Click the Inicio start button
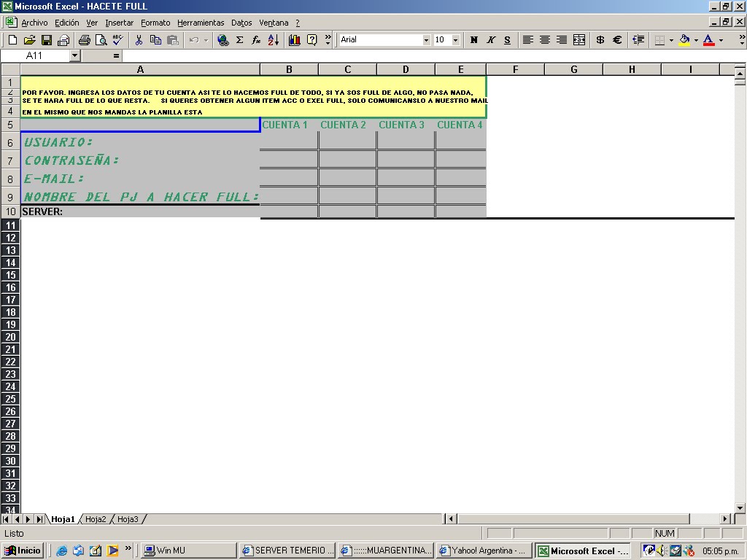Screen dimensions: 747x560 [x=23, y=551]
